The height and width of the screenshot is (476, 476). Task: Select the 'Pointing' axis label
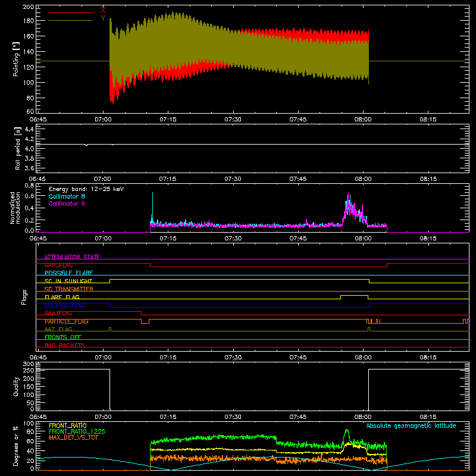16,59
